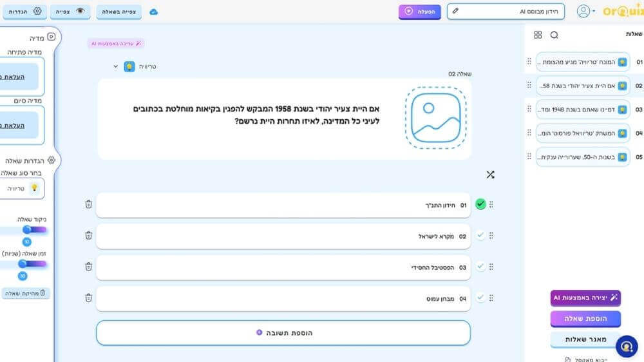Open question type selector in settings panel
Screen dimensions: 644x362
tap(23, 188)
